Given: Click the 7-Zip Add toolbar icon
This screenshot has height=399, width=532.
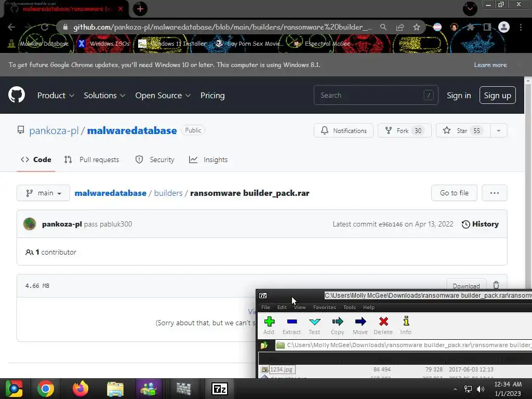Looking at the screenshot, I should (270, 321).
